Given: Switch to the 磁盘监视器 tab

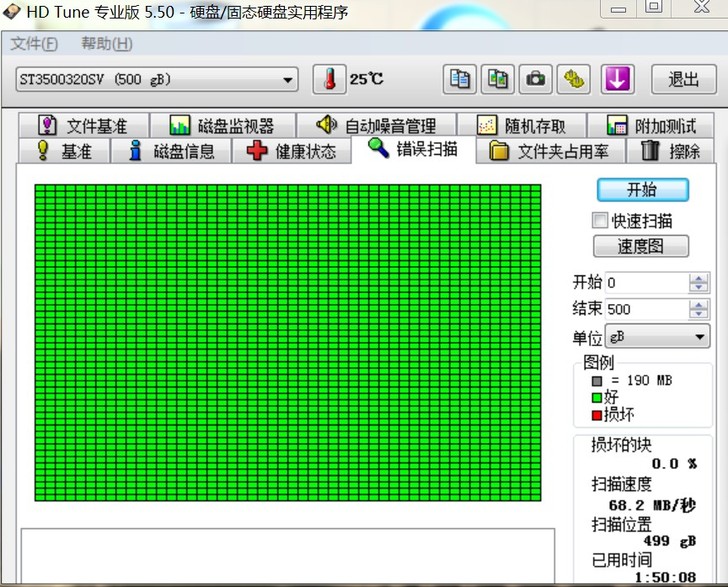Looking at the screenshot, I should click(x=222, y=126).
